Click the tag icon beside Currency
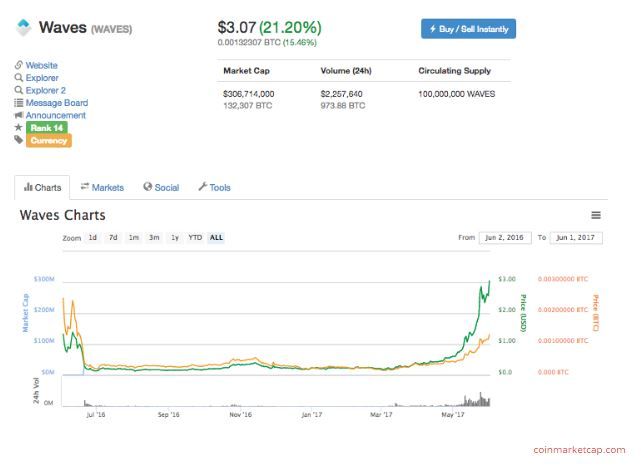 coord(18,140)
